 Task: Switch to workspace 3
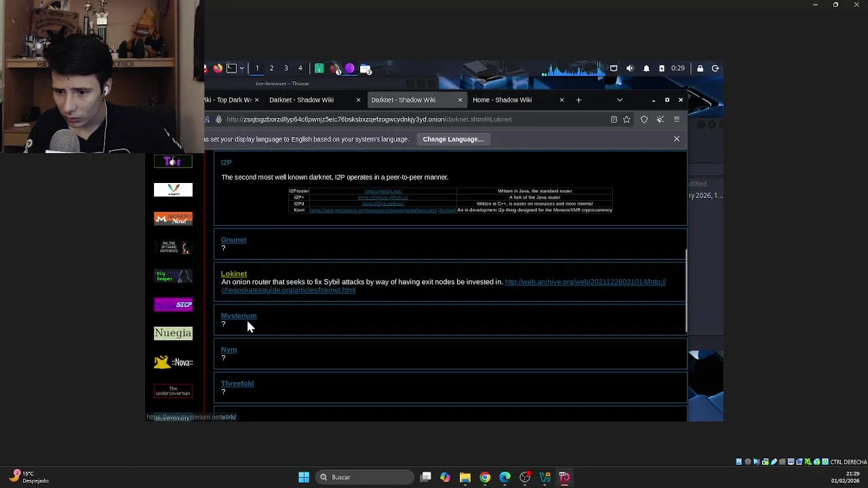286,68
